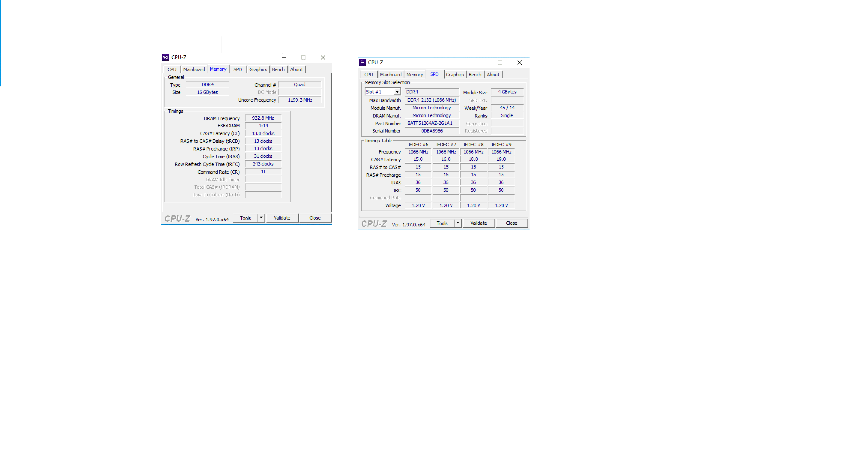
Task: Minimize the right CPU-Z SPD window
Action: point(480,62)
